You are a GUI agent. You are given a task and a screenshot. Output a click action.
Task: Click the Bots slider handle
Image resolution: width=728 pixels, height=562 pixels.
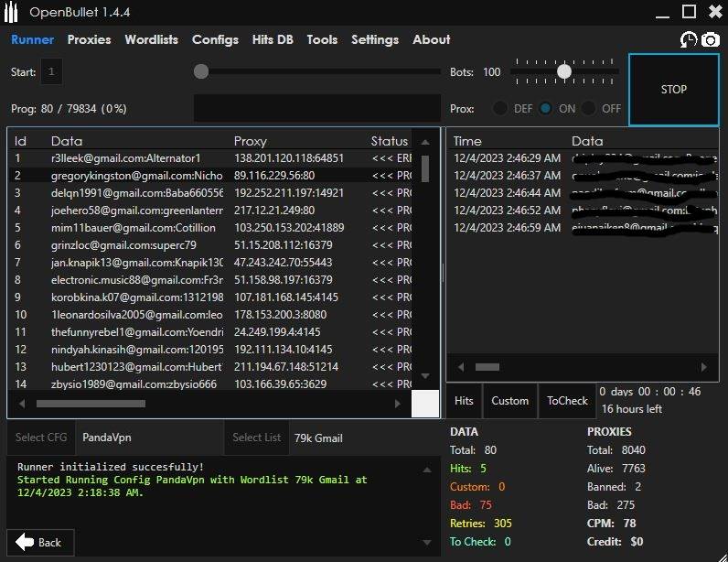pos(564,71)
